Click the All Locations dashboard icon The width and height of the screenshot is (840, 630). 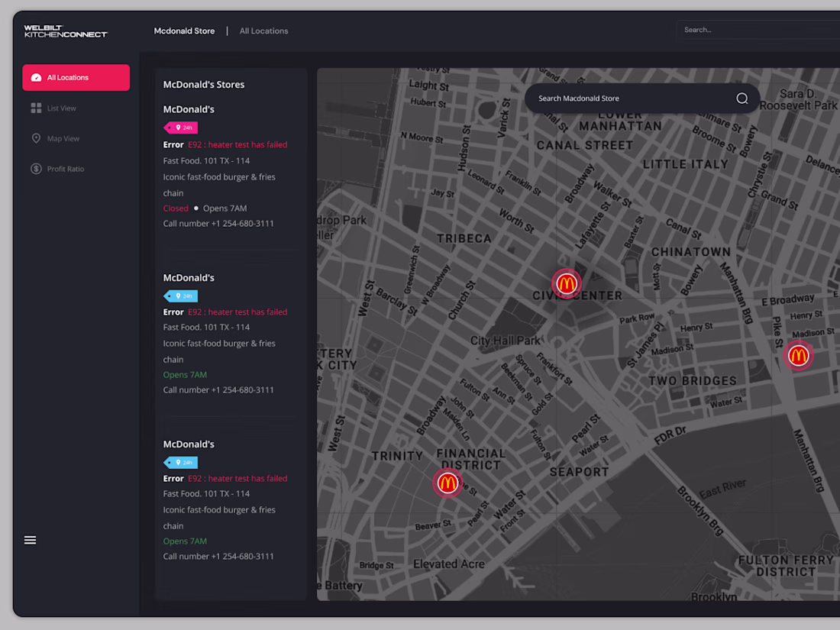(36, 78)
